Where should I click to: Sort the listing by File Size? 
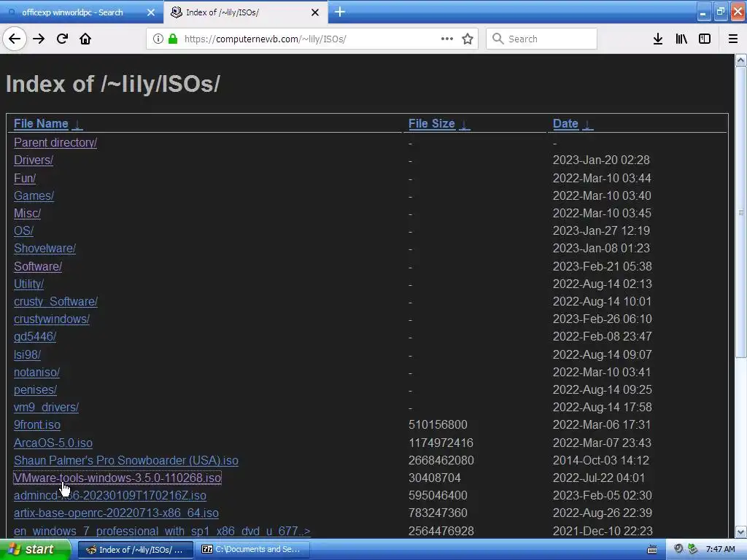click(432, 124)
